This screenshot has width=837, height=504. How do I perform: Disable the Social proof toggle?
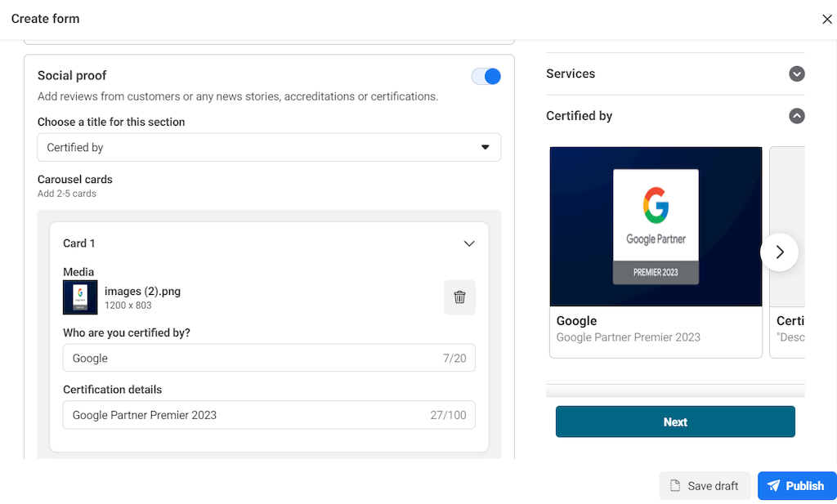click(x=486, y=76)
